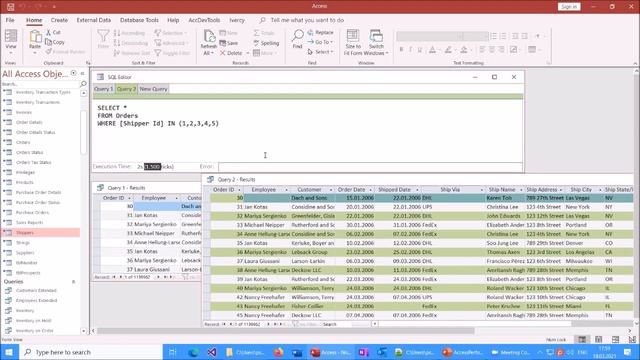Click the Underline formatting icon

tap(420, 49)
